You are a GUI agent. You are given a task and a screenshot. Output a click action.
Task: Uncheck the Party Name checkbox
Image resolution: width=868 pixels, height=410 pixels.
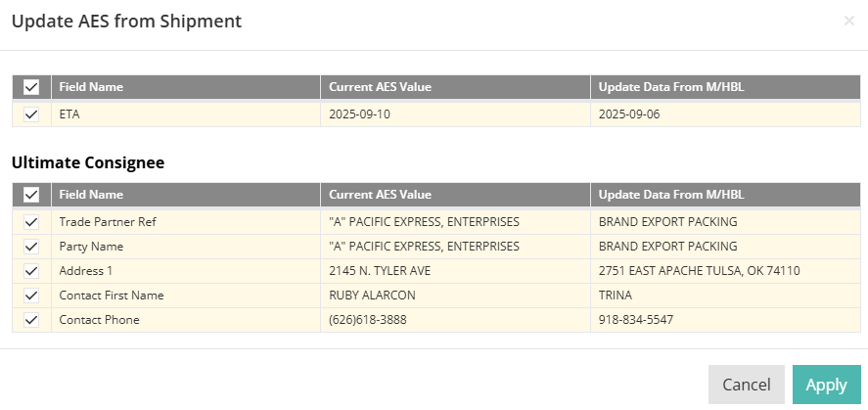[31, 247]
